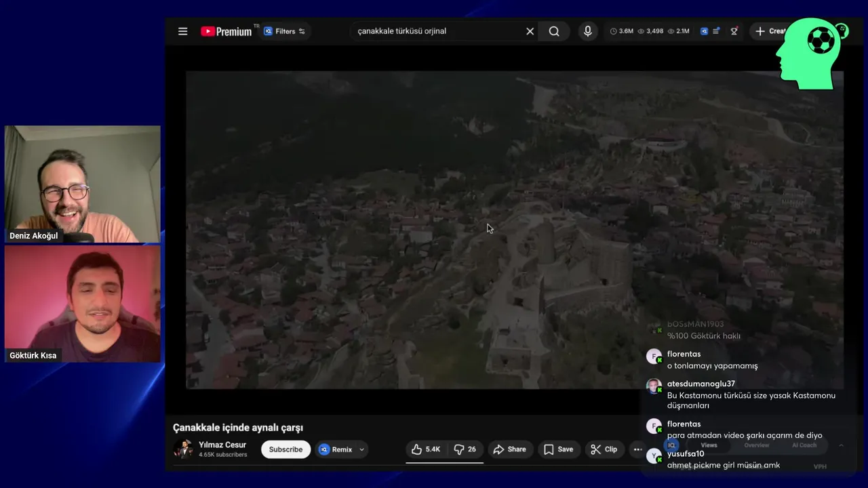Image resolution: width=868 pixels, height=488 pixels.
Task: Click 4.65K subscribers text under channel name
Action: [x=222, y=455]
